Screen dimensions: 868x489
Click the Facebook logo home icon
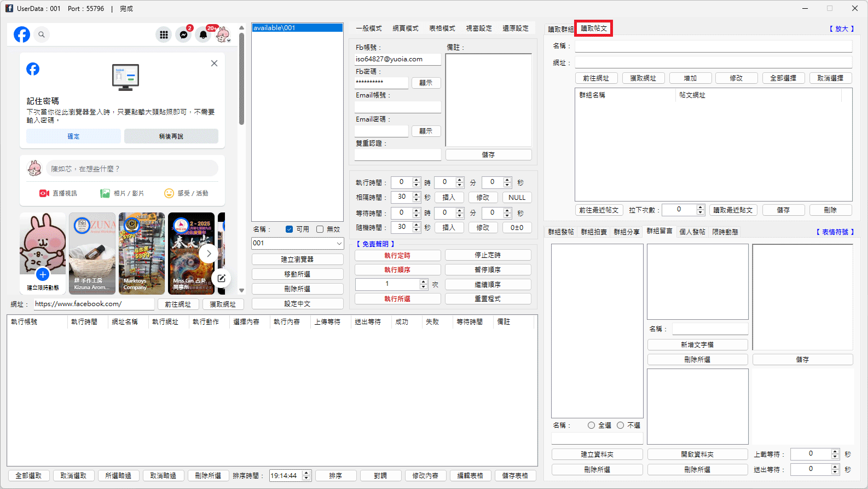point(22,34)
